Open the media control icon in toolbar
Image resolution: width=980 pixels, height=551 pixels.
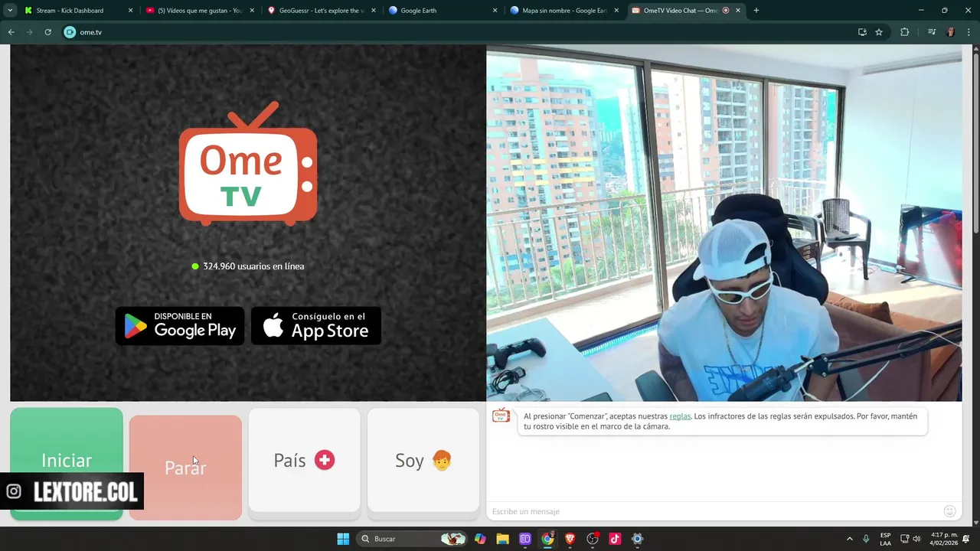click(x=932, y=32)
